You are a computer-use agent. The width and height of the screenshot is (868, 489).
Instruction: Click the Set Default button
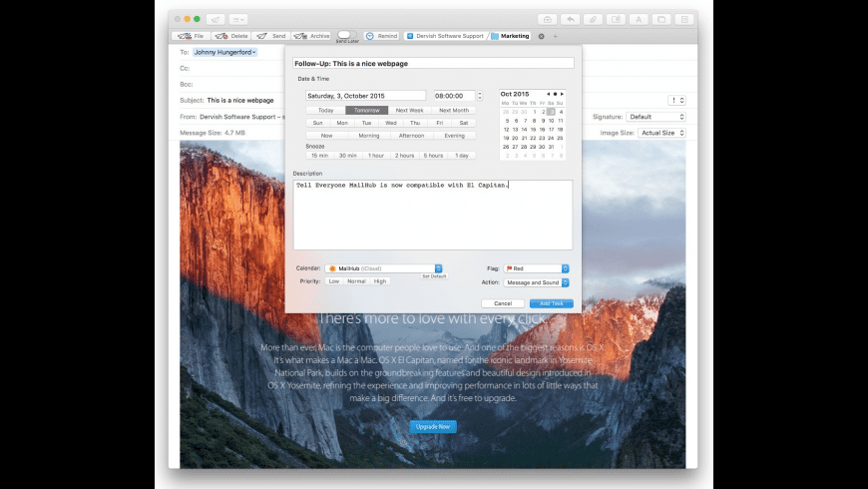coord(434,276)
